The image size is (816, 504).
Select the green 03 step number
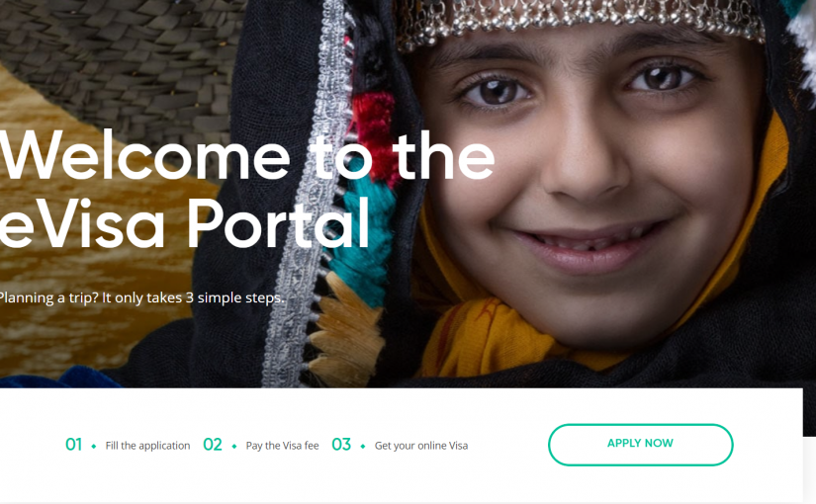[x=341, y=445]
